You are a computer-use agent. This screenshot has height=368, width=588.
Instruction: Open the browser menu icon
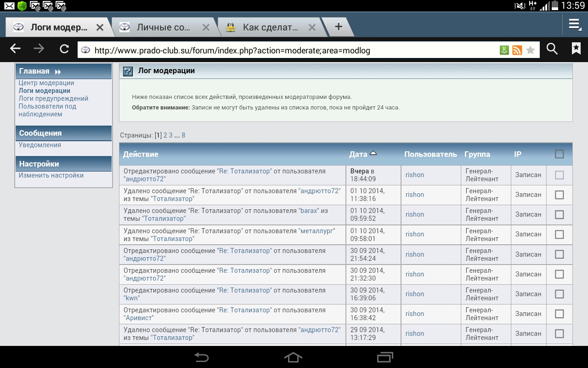click(575, 25)
